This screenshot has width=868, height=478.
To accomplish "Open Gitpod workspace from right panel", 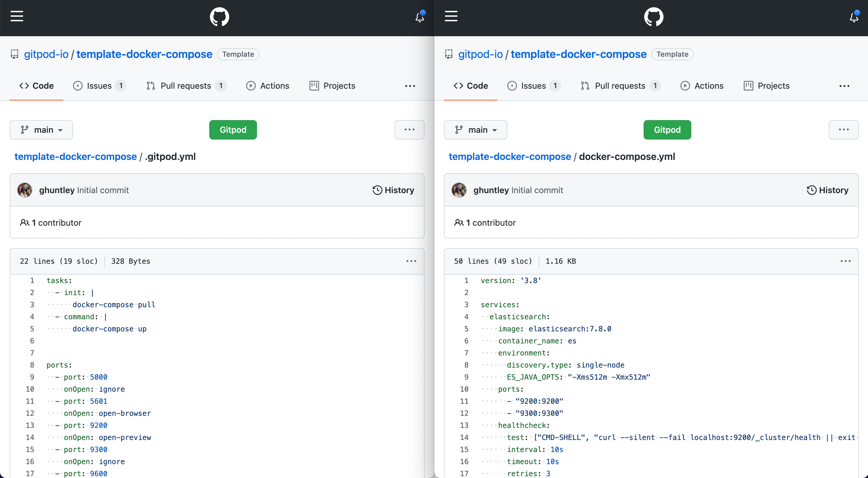I will [x=667, y=129].
